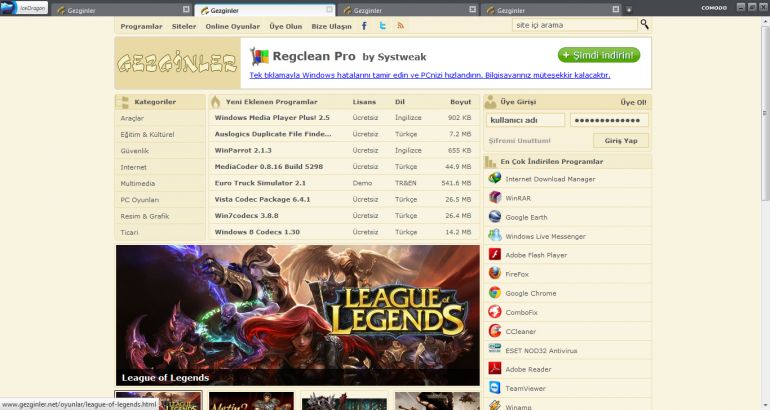Open the Regclean Pro ad text link

point(430,75)
